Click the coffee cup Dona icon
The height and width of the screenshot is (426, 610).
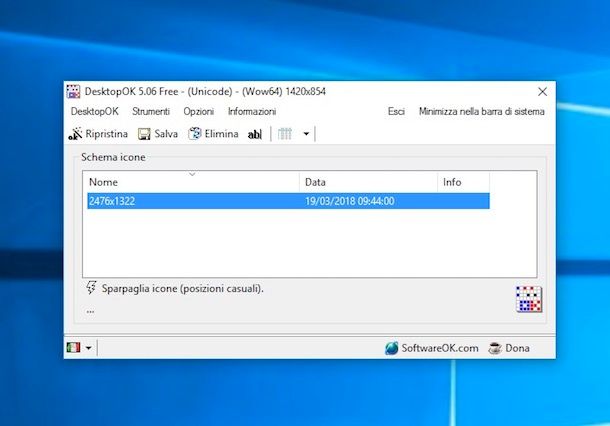click(x=495, y=348)
